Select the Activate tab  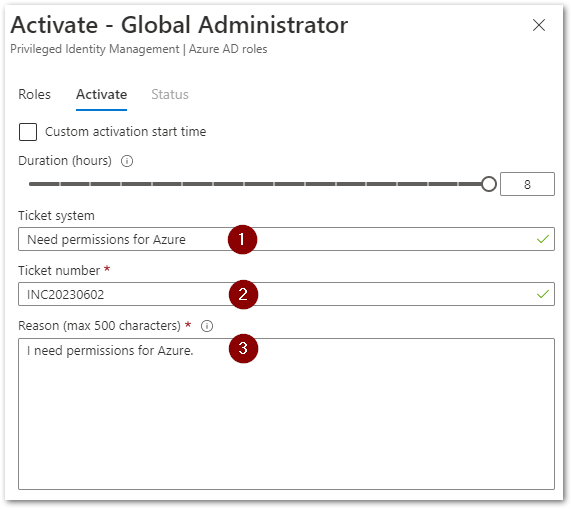click(101, 95)
